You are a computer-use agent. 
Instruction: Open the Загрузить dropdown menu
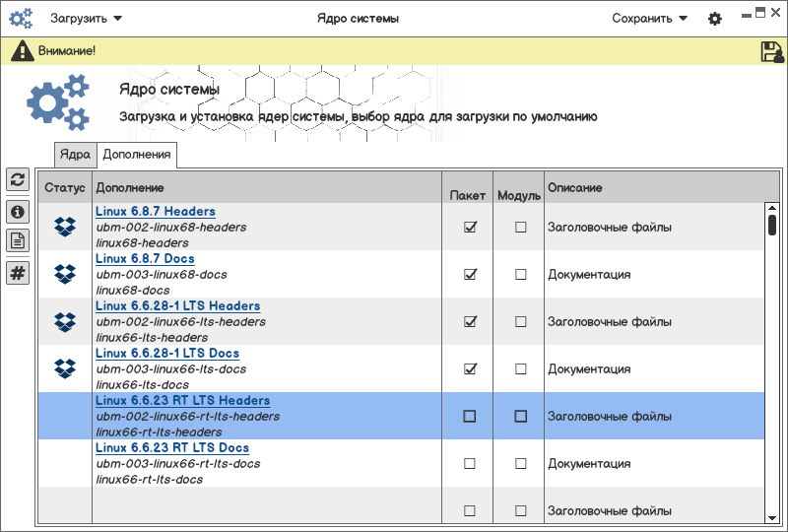click(x=87, y=19)
